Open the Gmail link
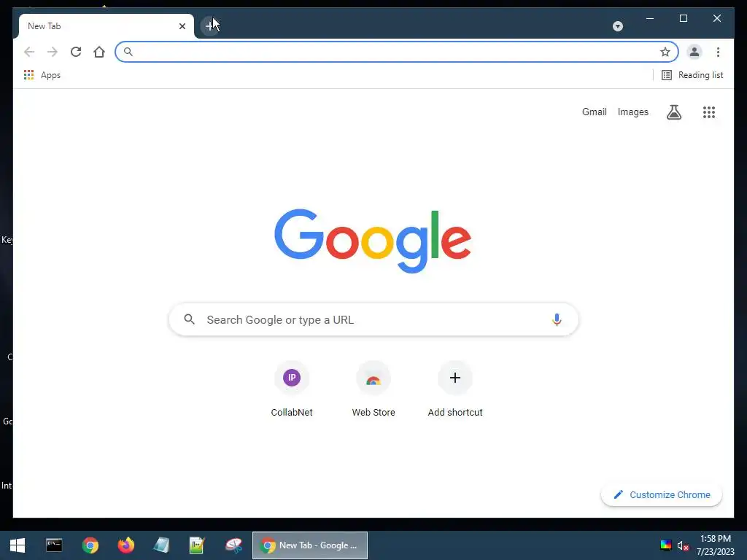The height and width of the screenshot is (560, 747). pyautogui.click(x=594, y=112)
